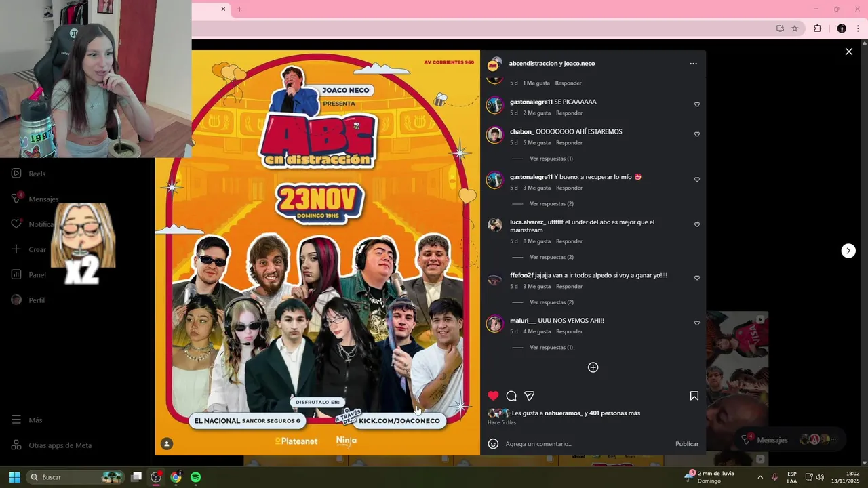This screenshot has height=488, width=868.
Task: Open Mensajes in Instagram sidebar
Action: (x=35, y=199)
